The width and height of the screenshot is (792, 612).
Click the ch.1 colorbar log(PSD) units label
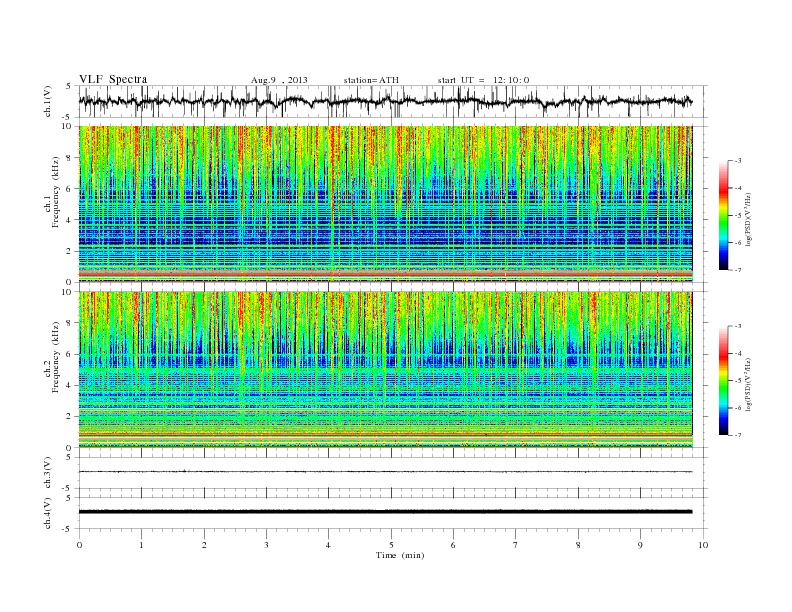749,220
